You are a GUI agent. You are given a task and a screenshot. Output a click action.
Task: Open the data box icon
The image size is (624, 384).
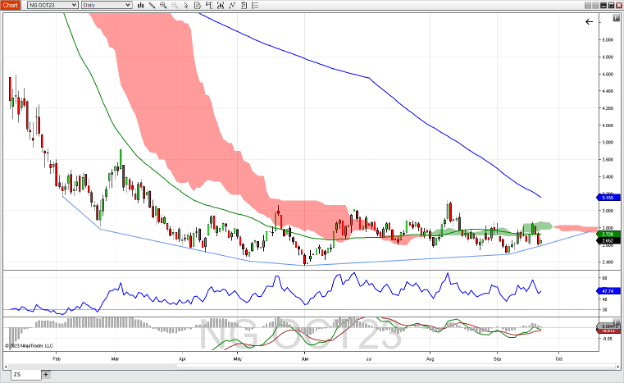(x=197, y=5)
